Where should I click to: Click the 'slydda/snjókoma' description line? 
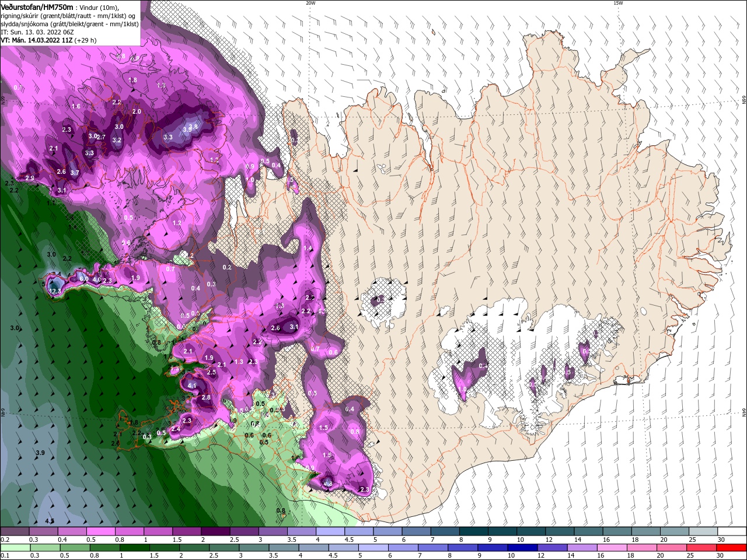click(69, 24)
